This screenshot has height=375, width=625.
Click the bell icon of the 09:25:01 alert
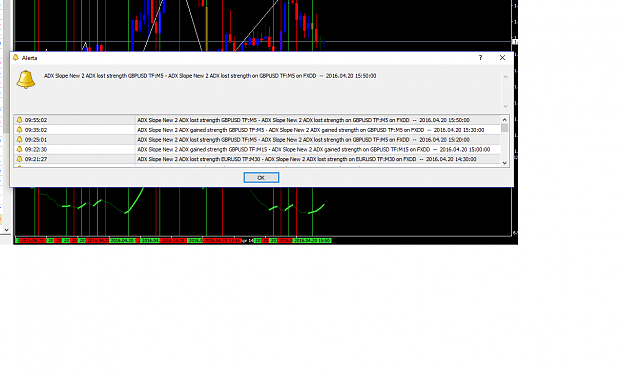[19, 139]
